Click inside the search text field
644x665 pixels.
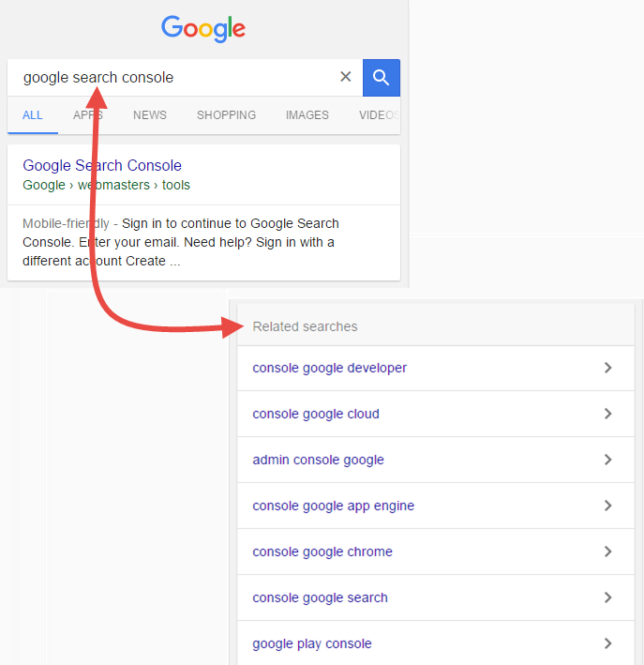click(x=169, y=77)
